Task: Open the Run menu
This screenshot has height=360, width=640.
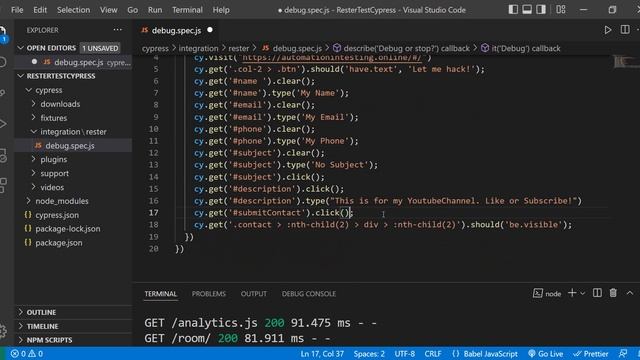Action: 155,10
